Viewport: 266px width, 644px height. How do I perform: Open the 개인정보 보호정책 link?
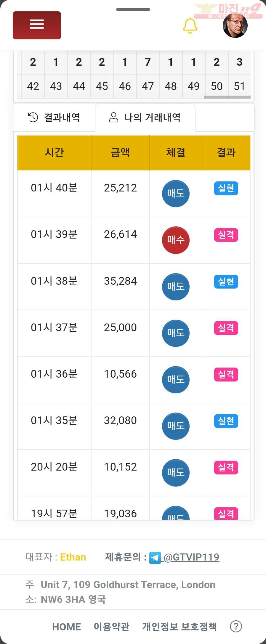tap(180, 627)
